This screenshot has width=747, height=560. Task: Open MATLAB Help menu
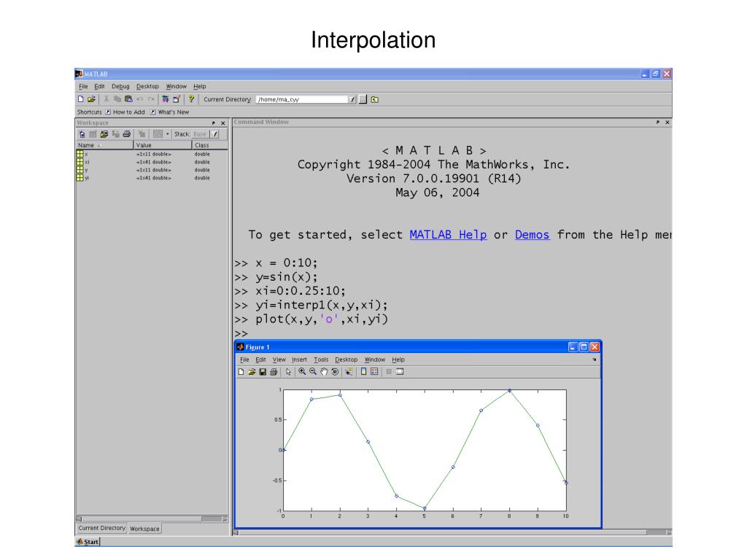pos(200,87)
